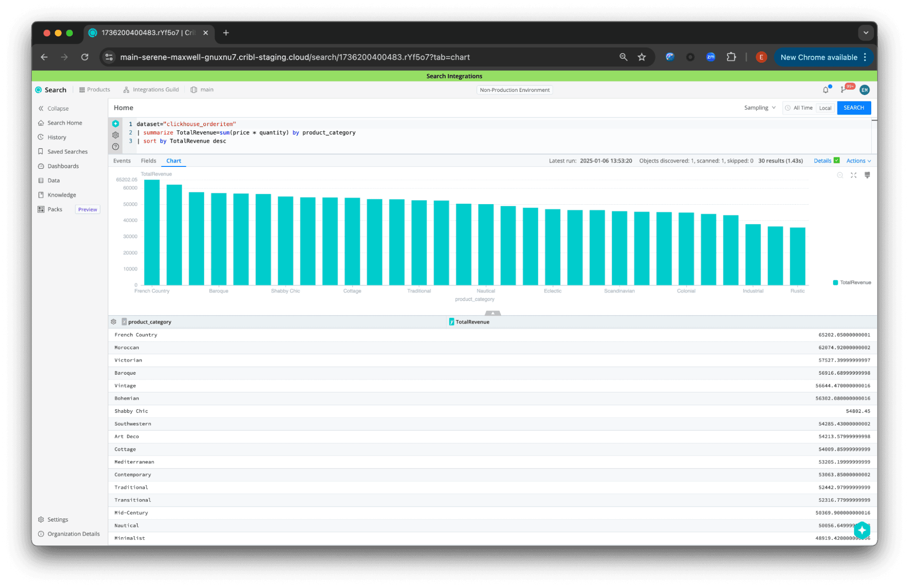Screen dimensions: 909x588
Task: Toggle the Local timezone button
Action: click(825, 108)
